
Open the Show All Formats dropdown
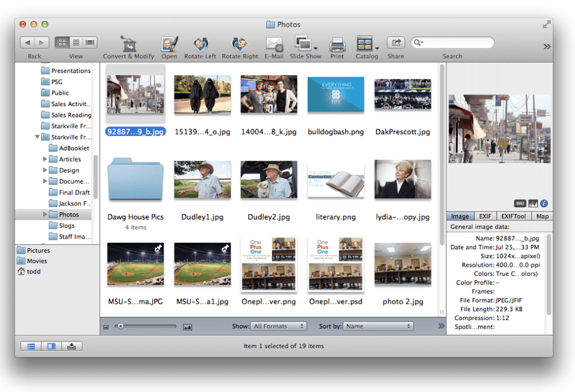coord(279,326)
